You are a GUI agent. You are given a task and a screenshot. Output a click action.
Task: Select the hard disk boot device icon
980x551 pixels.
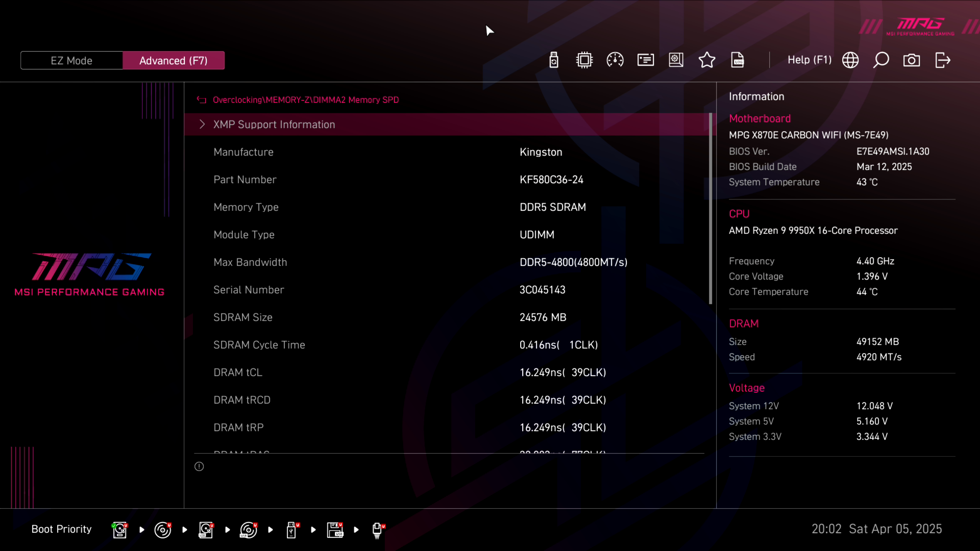(x=119, y=530)
